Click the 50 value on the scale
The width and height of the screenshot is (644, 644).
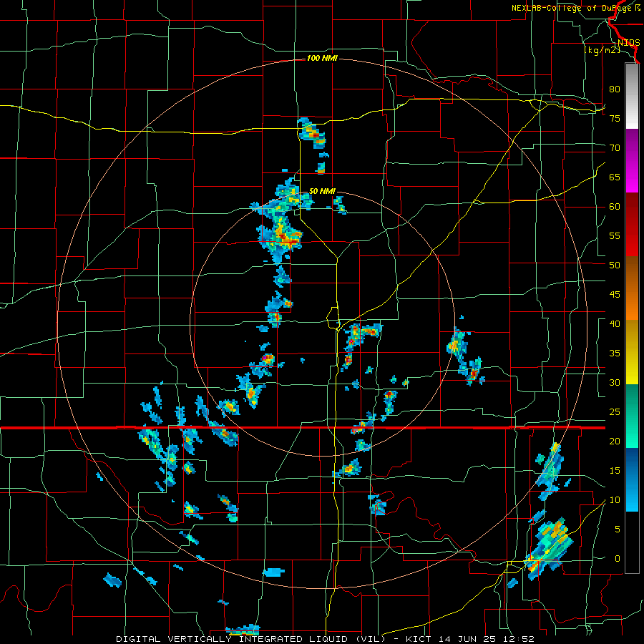click(615, 265)
